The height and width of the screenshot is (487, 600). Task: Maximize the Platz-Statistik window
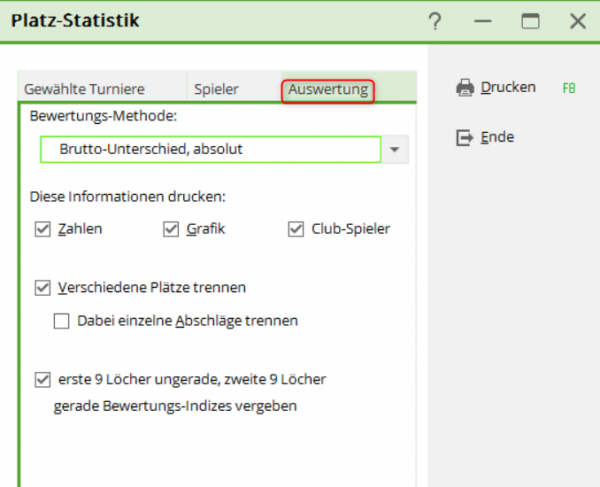pos(530,21)
